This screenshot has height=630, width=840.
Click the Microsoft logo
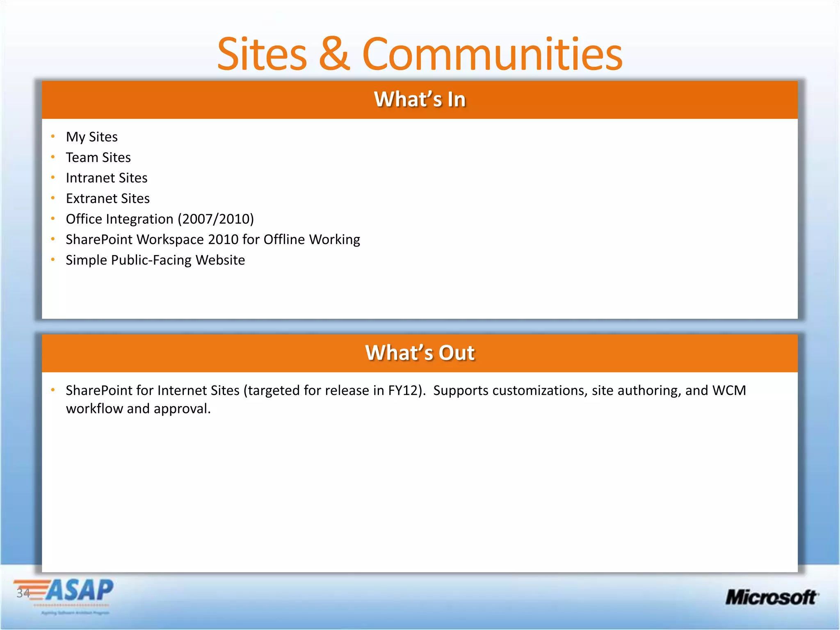click(x=772, y=597)
